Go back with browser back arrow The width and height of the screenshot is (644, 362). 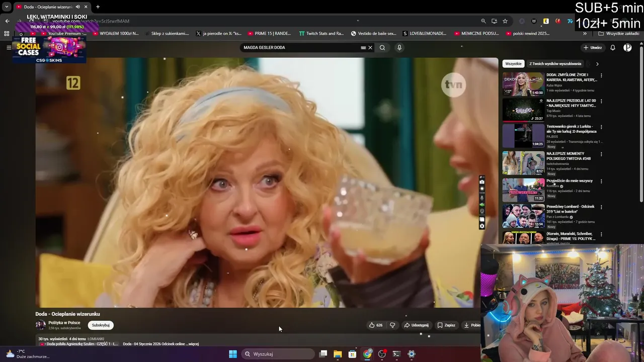pos(7,21)
